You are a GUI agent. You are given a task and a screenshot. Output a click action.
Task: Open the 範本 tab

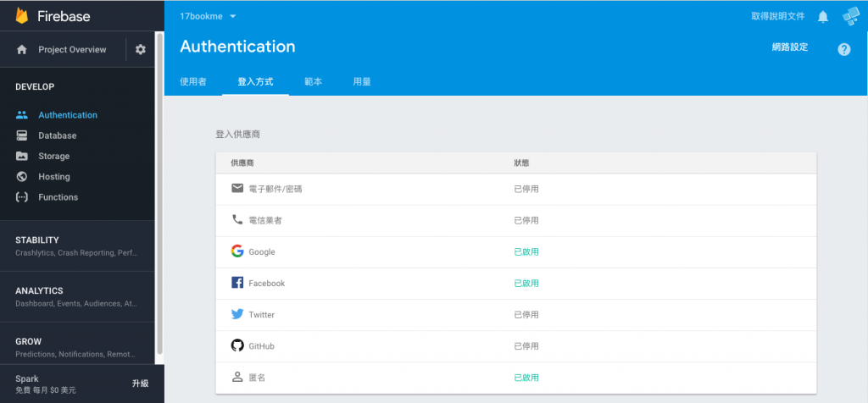314,82
